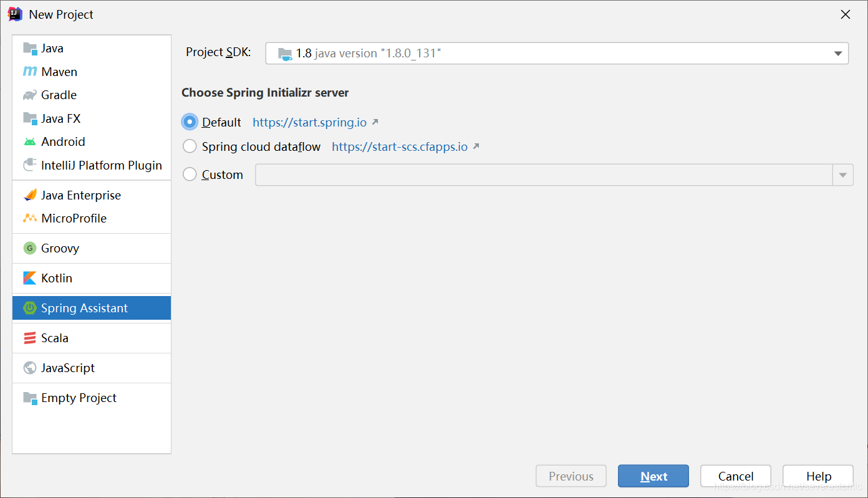
Task: Choose IntelliJ Platform Plugin label
Action: tap(102, 165)
